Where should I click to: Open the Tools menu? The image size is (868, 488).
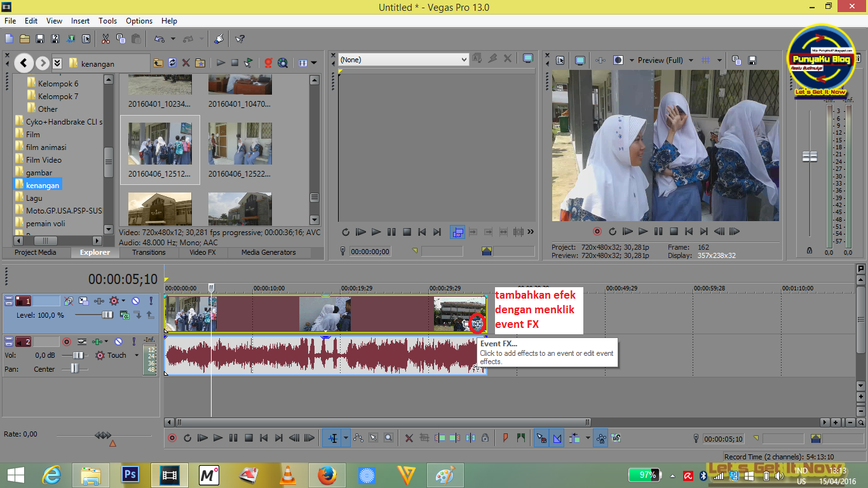pyautogui.click(x=107, y=20)
